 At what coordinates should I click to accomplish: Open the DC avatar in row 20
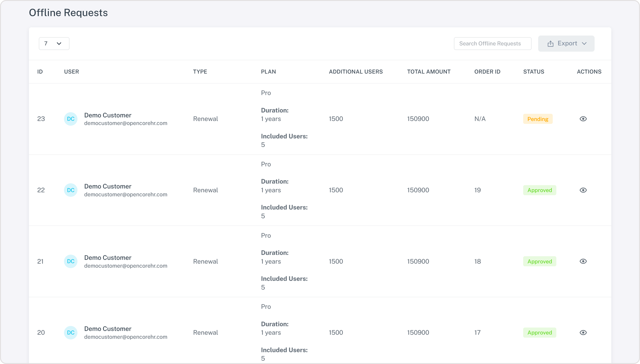pos(70,332)
